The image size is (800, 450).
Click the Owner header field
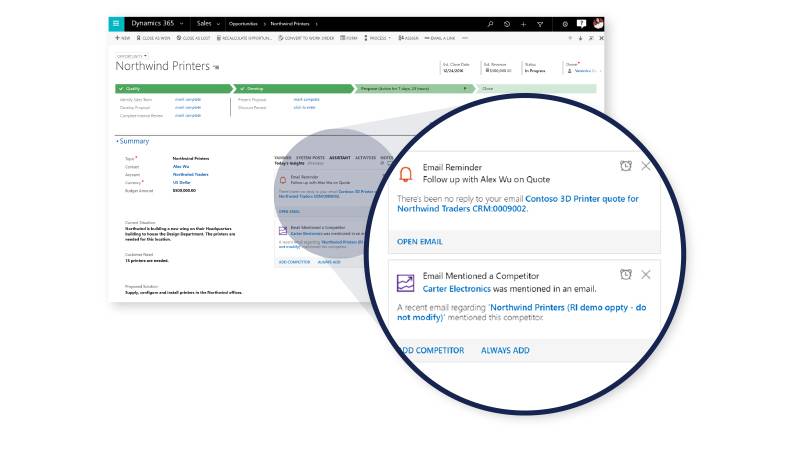pyautogui.click(x=582, y=67)
